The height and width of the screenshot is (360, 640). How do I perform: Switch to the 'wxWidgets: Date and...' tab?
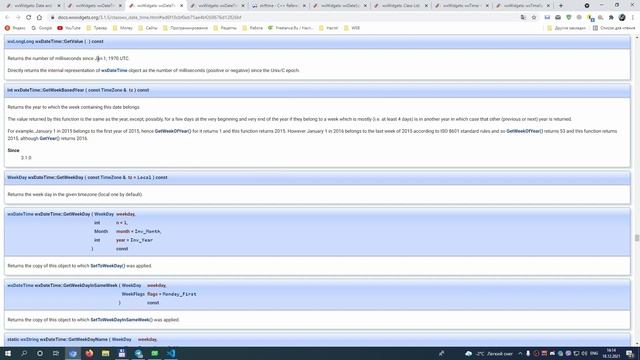pos(33,6)
